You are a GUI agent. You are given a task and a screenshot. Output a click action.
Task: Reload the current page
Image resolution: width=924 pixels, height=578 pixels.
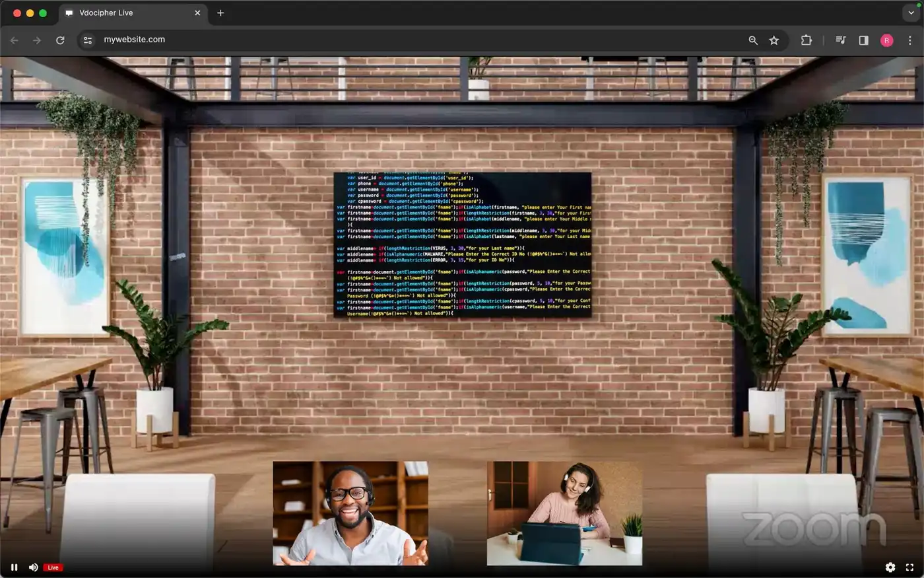point(60,40)
